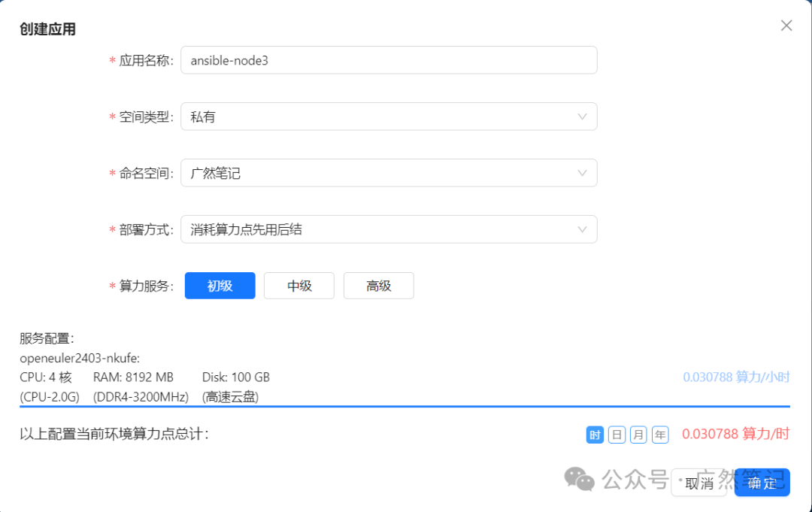Viewport: 812px width, 512px height.
Task: Click the openeuler2403-nkufe service config name
Action: 80,358
